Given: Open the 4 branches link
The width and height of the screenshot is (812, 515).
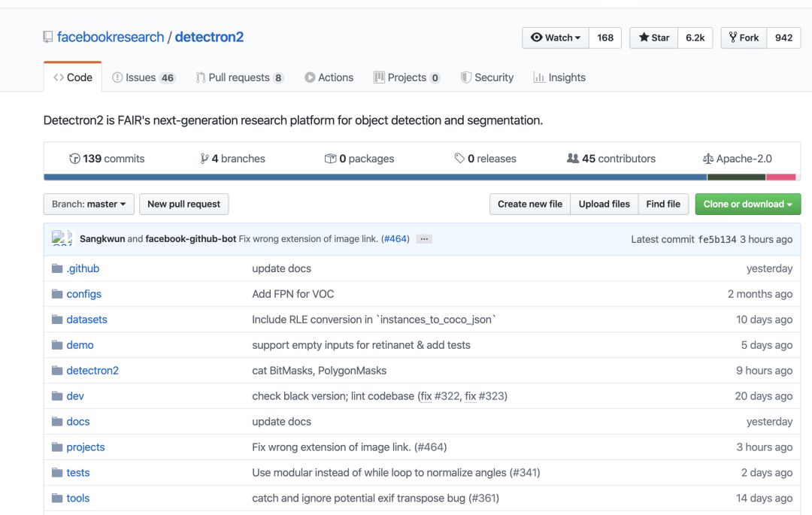Looking at the screenshot, I should pyautogui.click(x=233, y=159).
